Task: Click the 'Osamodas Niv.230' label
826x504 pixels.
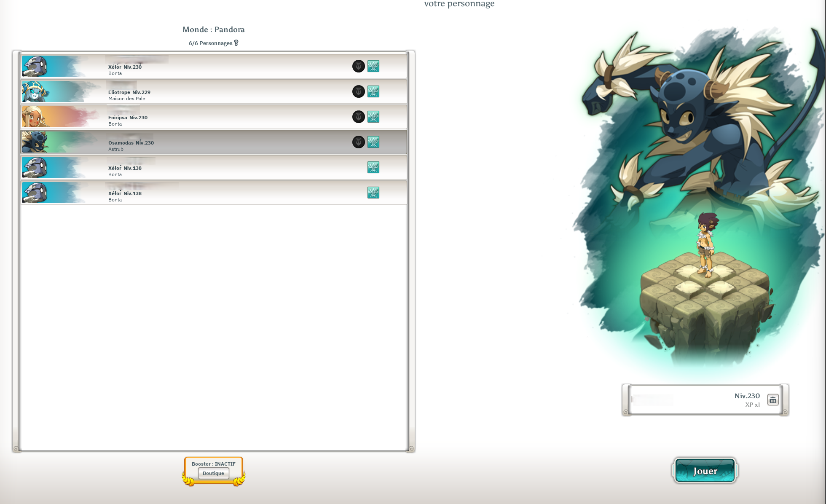Action: 131,143
